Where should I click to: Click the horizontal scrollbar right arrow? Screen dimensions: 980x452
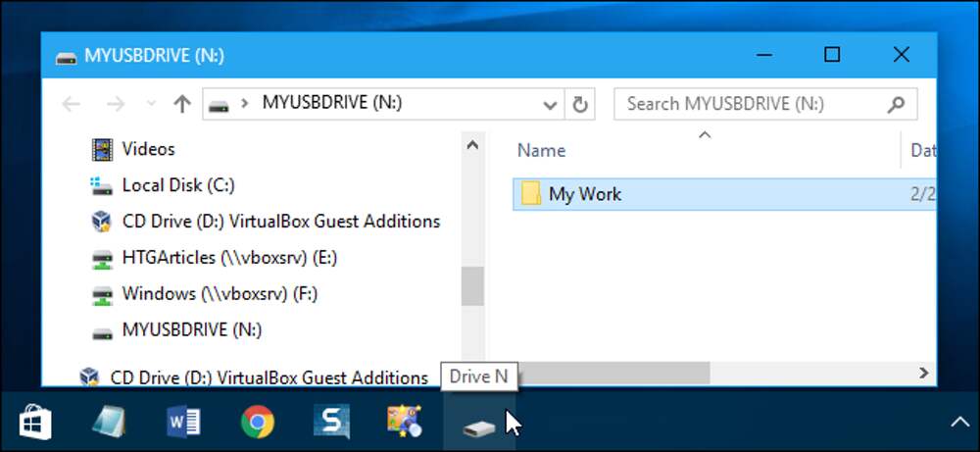pyautogui.click(x=923, y=373)
